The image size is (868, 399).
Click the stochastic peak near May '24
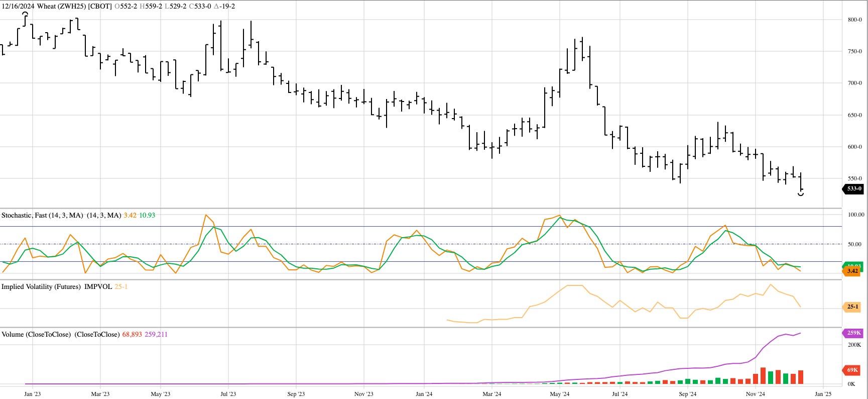coord(560,216)
